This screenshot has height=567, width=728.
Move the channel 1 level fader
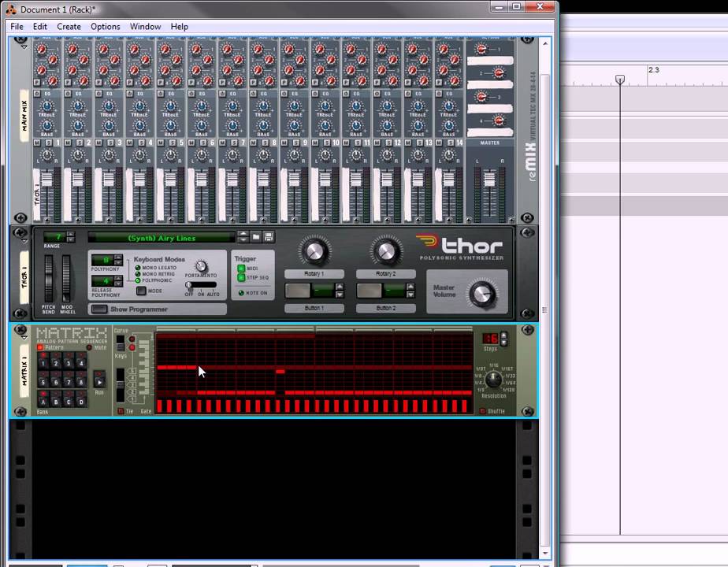(46, 179)
